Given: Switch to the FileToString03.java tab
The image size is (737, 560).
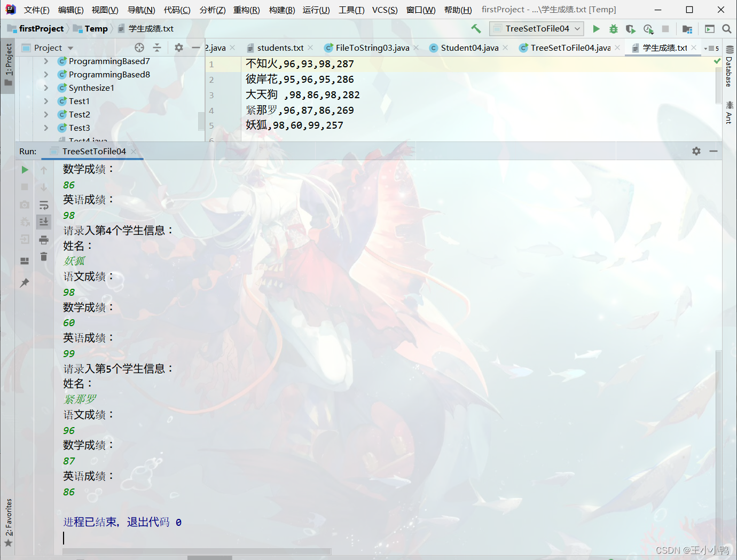Looking at the screenshot, I should [x=372, y=48].
